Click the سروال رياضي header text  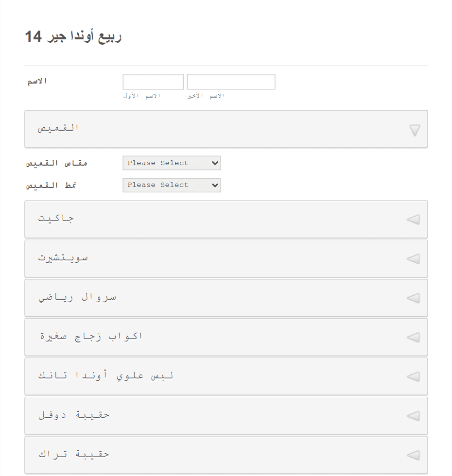point(77,297)
